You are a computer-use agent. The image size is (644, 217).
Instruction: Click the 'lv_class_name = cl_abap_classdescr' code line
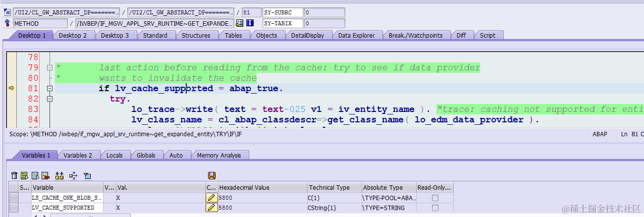pyautogui.click(x=335, y=119)
